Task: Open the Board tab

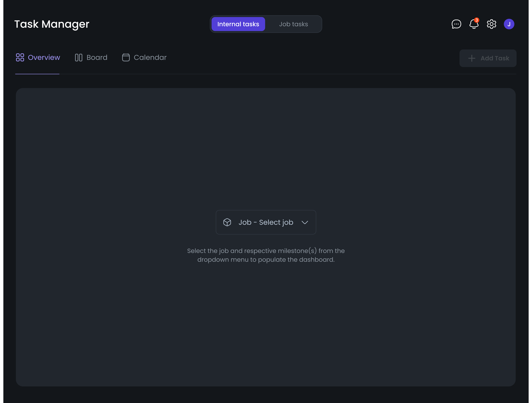Action: pos(91,57)
